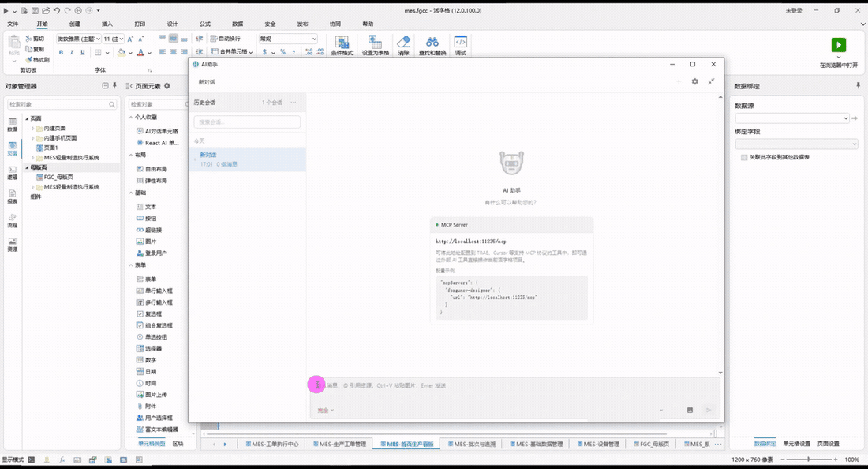The height and width of the screenshot is (469, 868).
Task: Switch to MES-工单执行中心 page tab
Action: pos(271,444)
